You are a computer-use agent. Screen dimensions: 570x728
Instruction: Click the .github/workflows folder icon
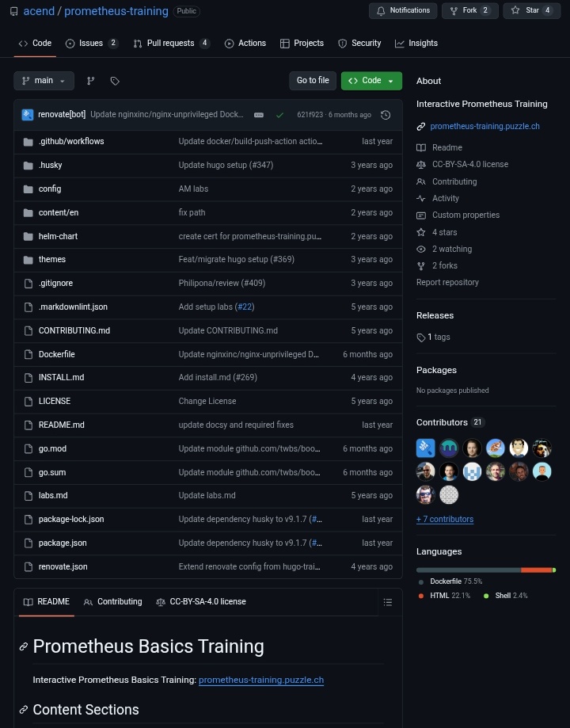tap(28, 142)
